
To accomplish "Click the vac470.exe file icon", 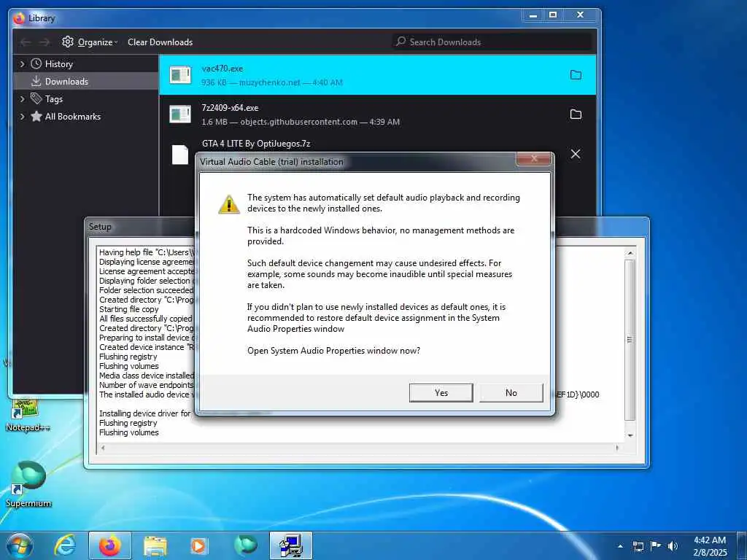I will pos(180,75).
